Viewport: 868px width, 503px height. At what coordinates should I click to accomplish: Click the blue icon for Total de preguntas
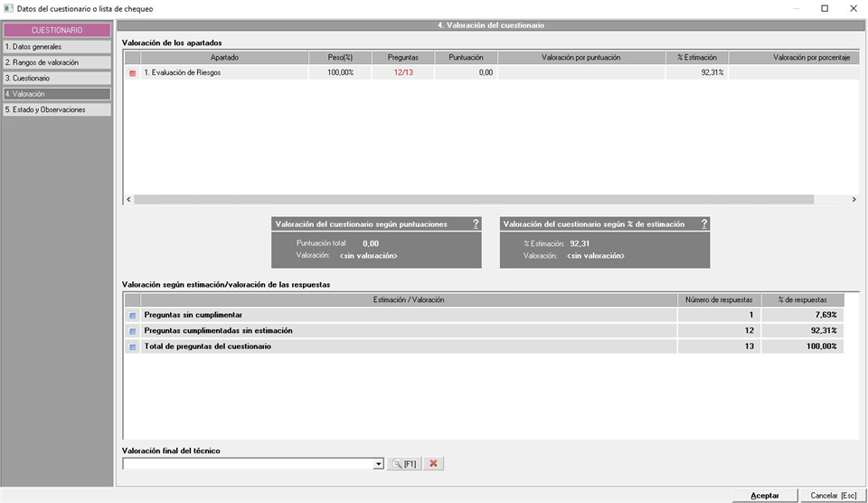pyautogui.click(x=132, y=346)
